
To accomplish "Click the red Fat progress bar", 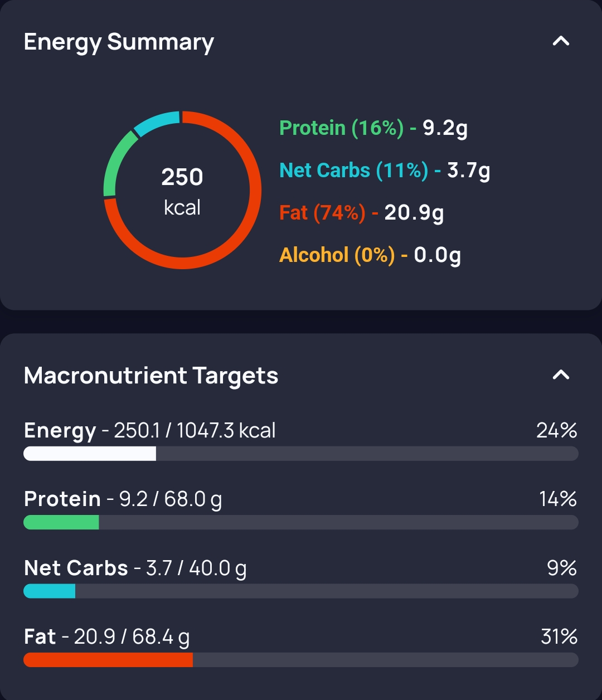I will coord(108,660).
